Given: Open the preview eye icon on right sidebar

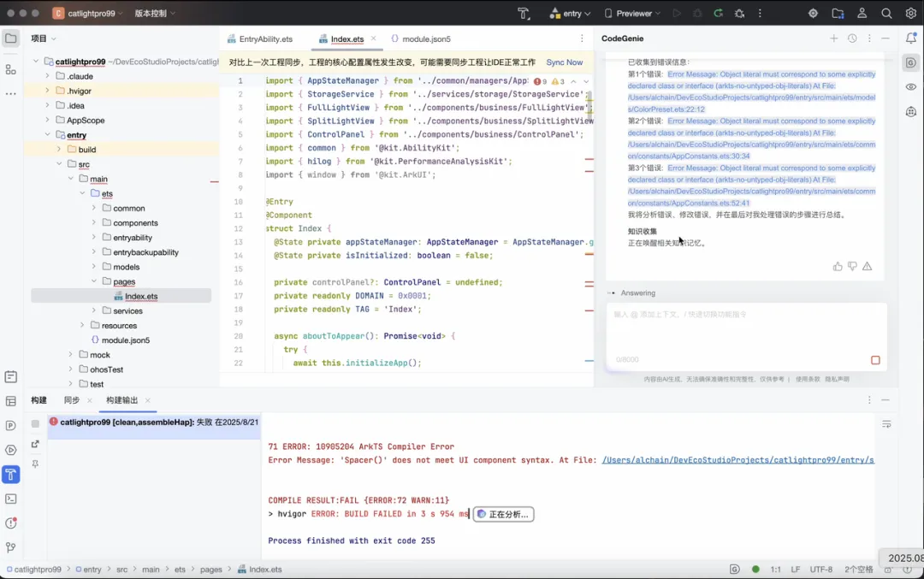Looking at the screenshot, I should coord(911,87).
